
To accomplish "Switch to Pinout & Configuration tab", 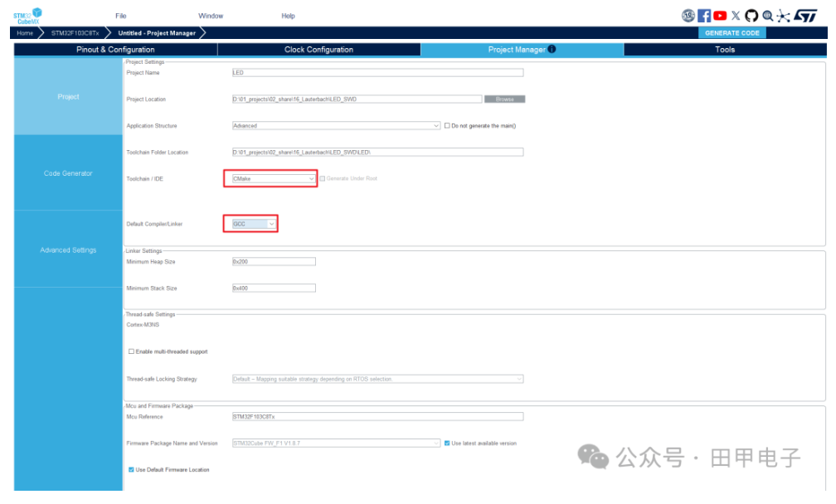I will (x=115, y=50).
